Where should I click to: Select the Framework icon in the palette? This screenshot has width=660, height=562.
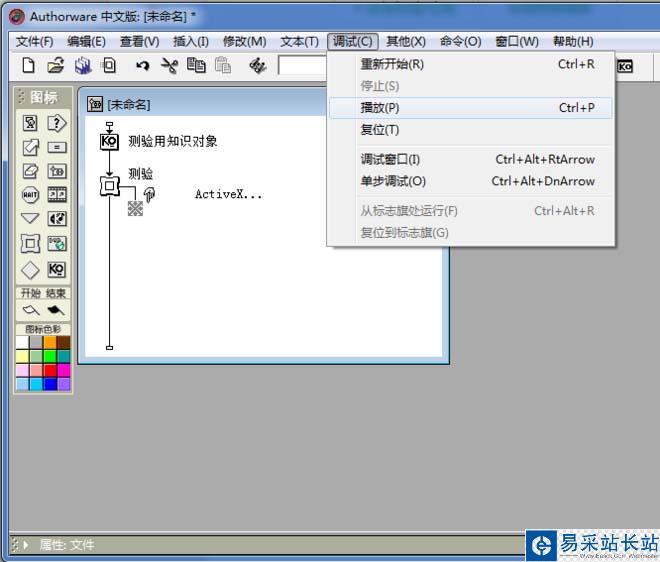tap(30, 243)
